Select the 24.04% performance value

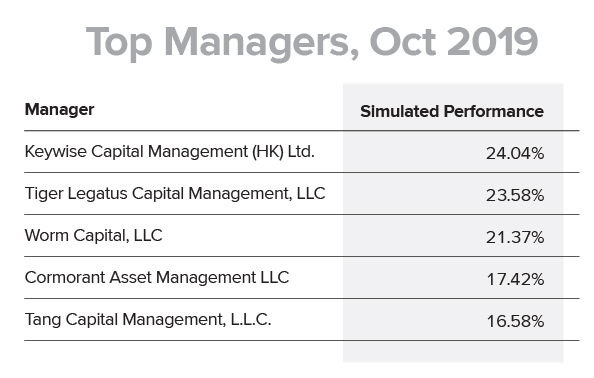coord(515,153)
